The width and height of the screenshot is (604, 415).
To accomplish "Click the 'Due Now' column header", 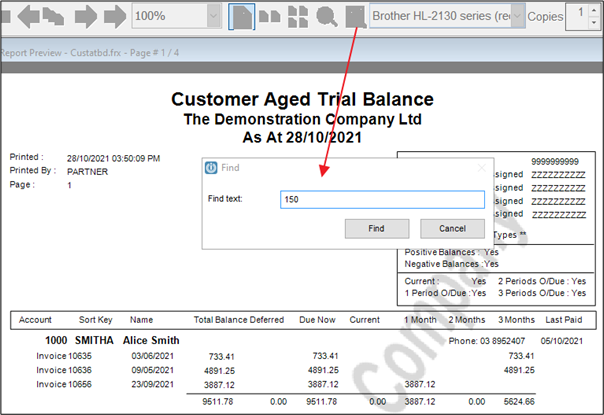I will 317,320.
